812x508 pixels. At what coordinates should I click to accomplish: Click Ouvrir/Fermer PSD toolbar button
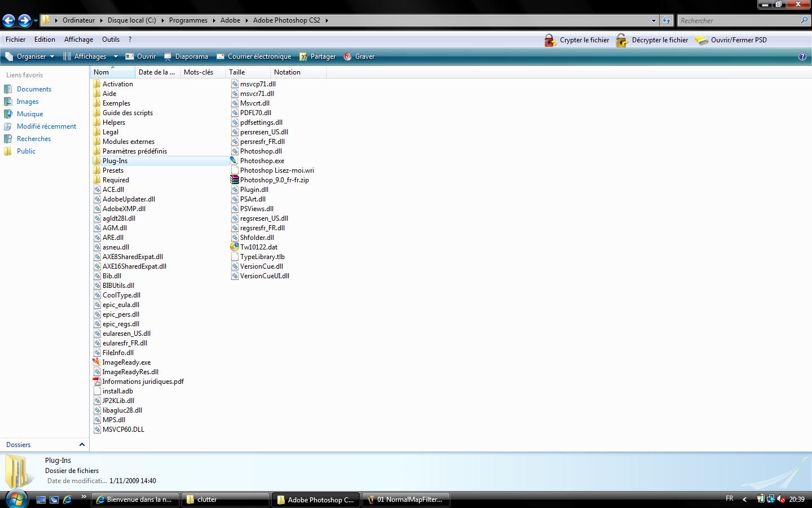(731, 40)
